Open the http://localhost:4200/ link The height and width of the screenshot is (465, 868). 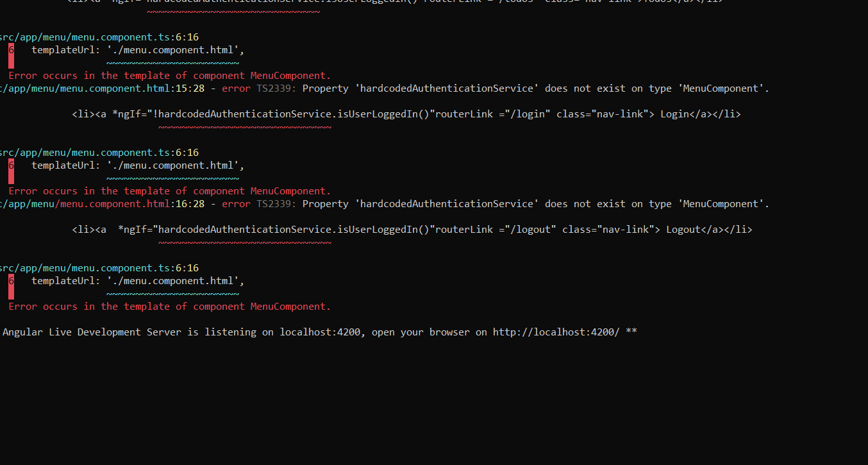555,332
